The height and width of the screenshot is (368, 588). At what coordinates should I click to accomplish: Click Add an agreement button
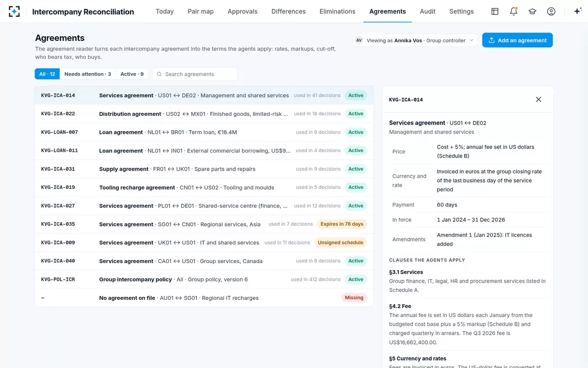tap(517, 40)
